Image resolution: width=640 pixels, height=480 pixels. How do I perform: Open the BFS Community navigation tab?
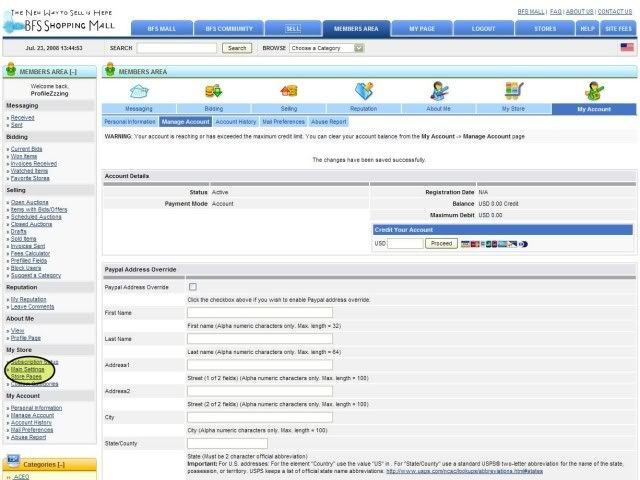tap(229, 29)
